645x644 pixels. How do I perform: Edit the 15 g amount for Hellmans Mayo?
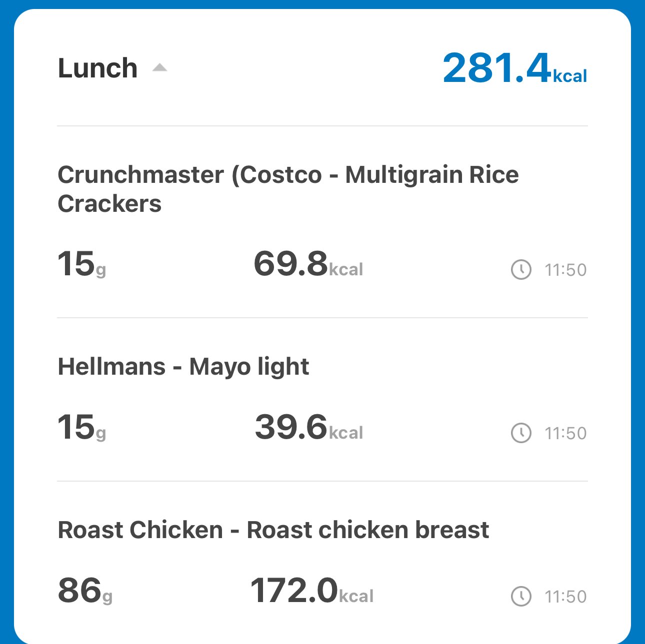click(82, 427)
